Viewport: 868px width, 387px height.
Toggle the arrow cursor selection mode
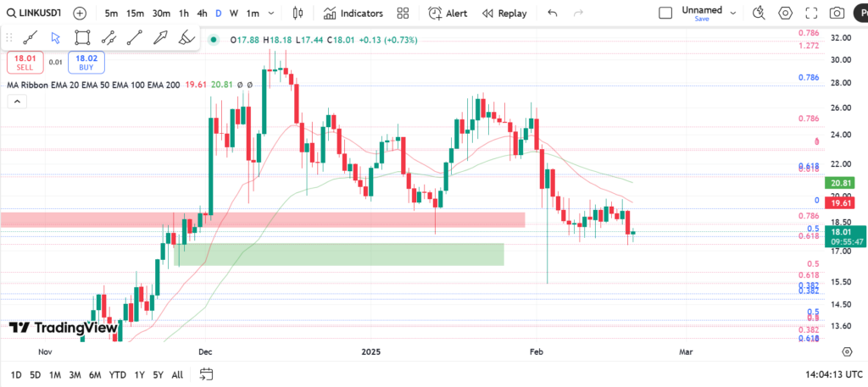coord(55,37)
